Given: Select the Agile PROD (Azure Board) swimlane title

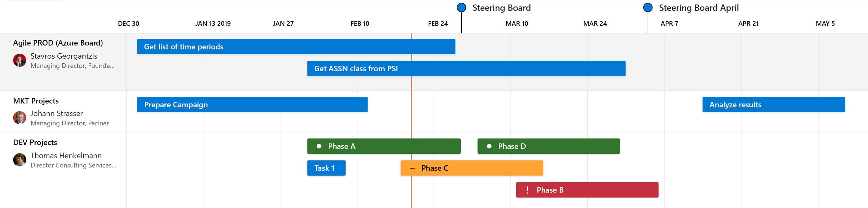Looking at the screenshot, I should point(58,43).
